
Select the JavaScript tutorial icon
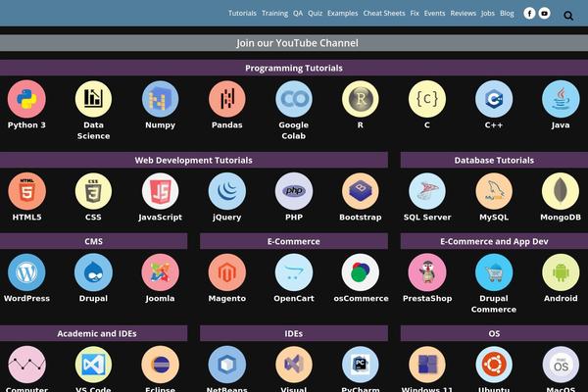pyautogui.click(x=160, y=191)
